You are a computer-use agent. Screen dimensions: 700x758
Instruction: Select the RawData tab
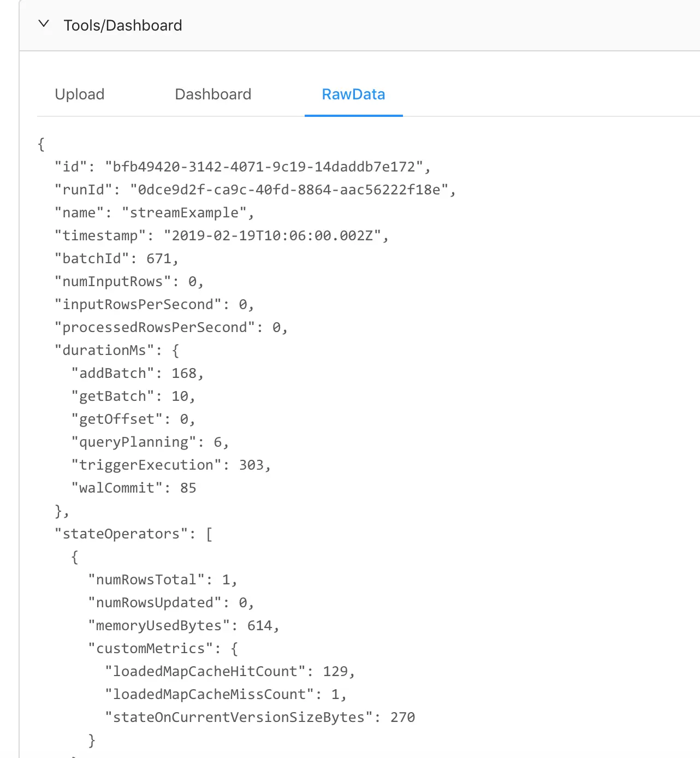point(353,94)
